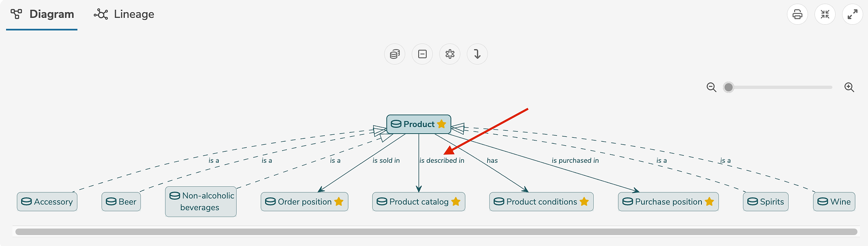Click the downward arrow direction icon
The image size is (868, 246).
[x=477, y=54]
